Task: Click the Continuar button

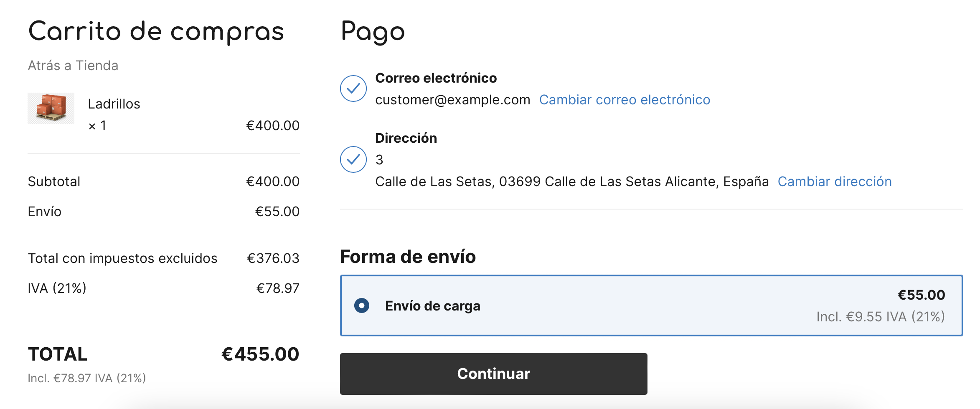Action: 493,374
